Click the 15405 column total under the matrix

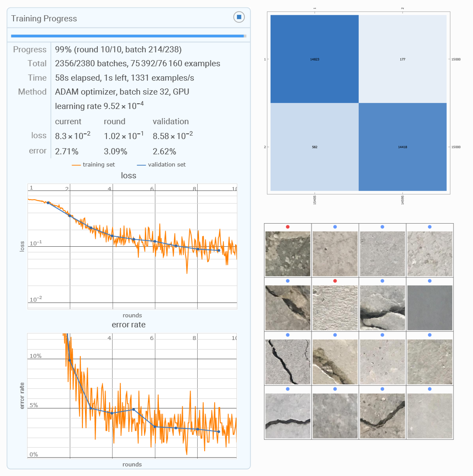point(314,200)
